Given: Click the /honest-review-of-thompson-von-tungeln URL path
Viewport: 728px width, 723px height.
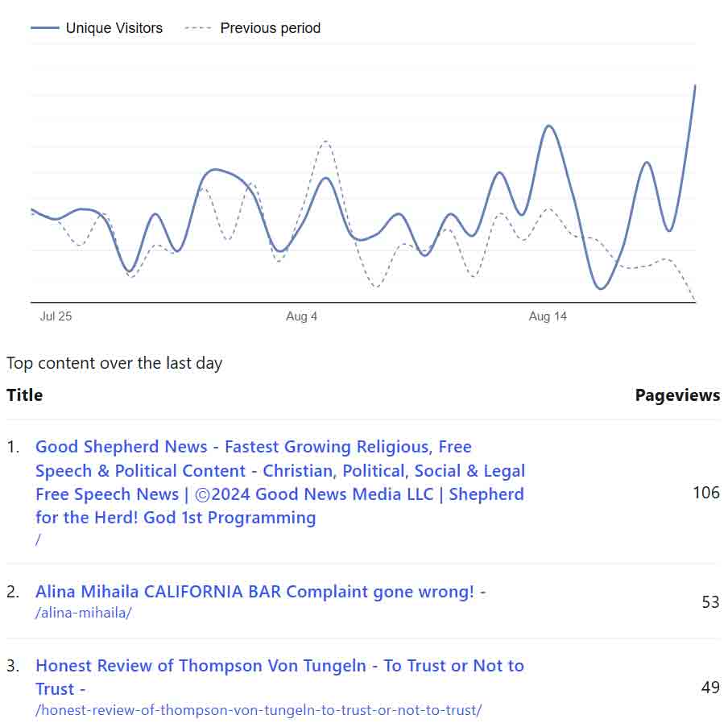Looking at the screenshot, I should (x=259, y=710).
